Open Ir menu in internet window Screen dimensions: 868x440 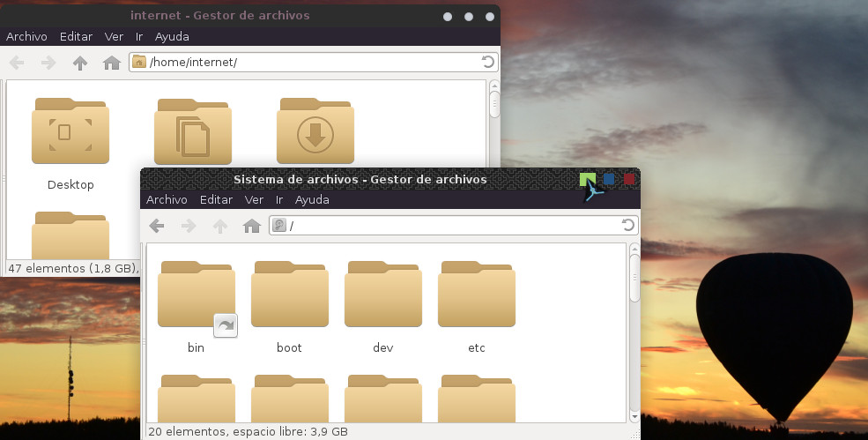[x=139, y=36]
